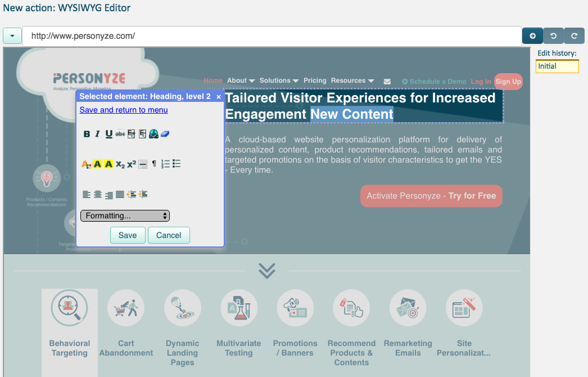Screen dimensions: 588x377
Task: Justify the text alignment
Action: tap(120, 195)
